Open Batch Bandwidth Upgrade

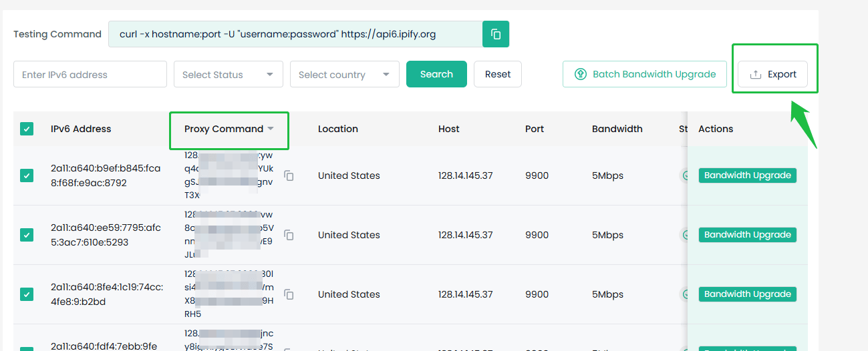coord(645,74)
